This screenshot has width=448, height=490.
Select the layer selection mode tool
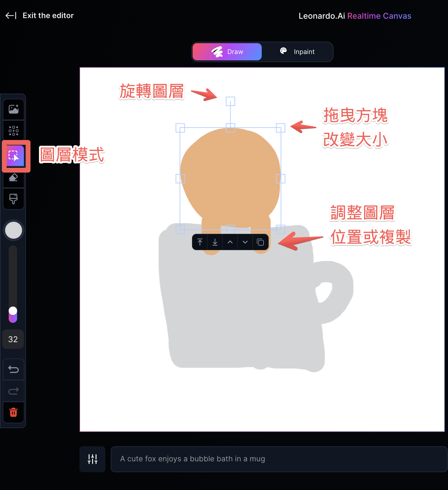(14, 156)
